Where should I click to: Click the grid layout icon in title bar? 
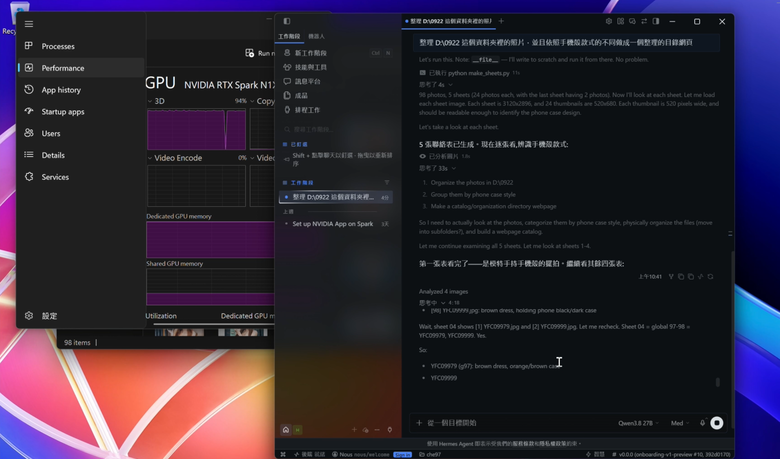point(621,21)
